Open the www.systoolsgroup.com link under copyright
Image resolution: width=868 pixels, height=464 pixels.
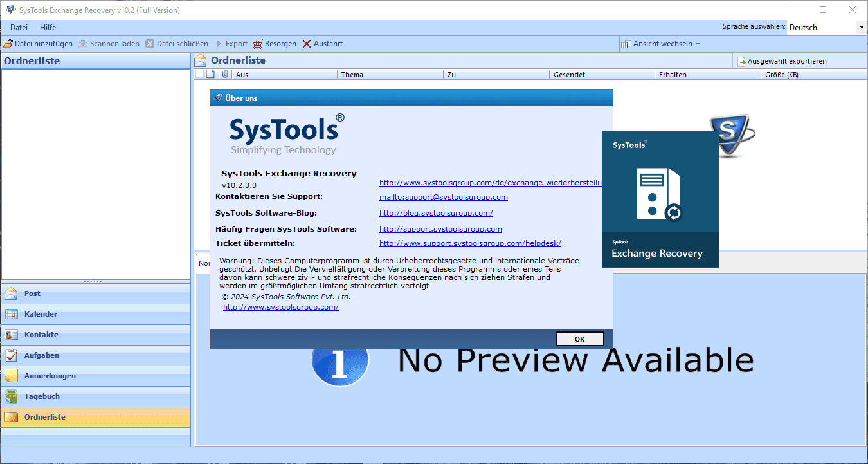pos(281,307)
